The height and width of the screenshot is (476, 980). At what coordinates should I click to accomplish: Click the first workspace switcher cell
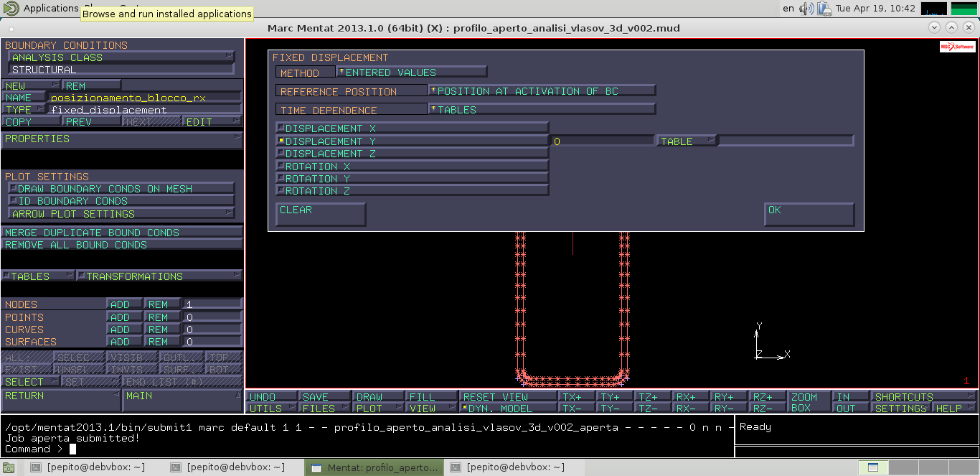coord(873,467)
